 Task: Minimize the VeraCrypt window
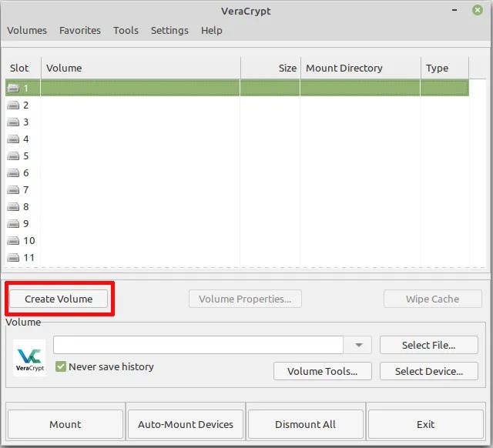(x=454, y=10)
